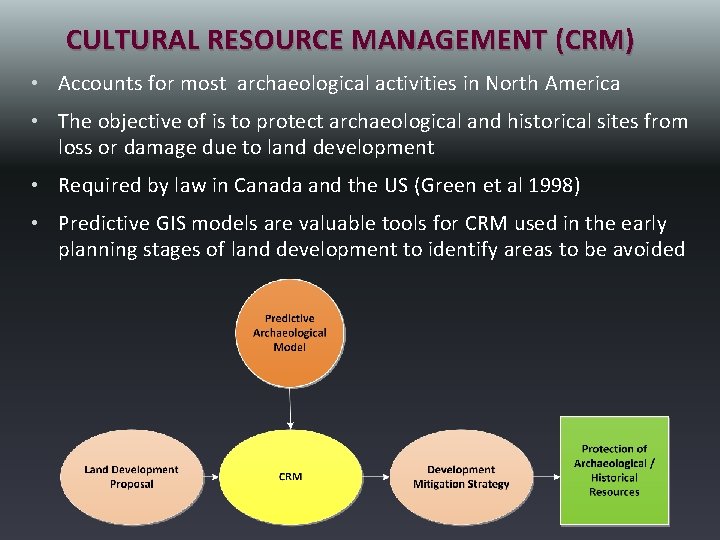
Task: Select the 'Land Development Proposal' ellipse
Action: (x=131, y=477)
